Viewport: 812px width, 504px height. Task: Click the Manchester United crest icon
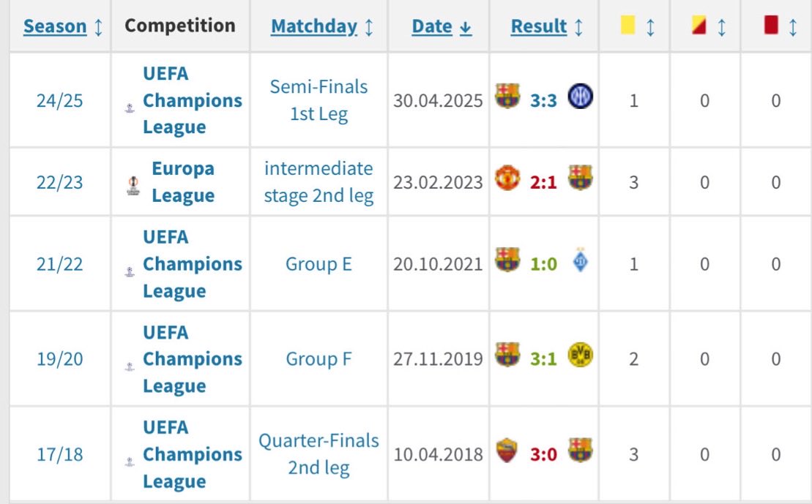tap(507, 178)
